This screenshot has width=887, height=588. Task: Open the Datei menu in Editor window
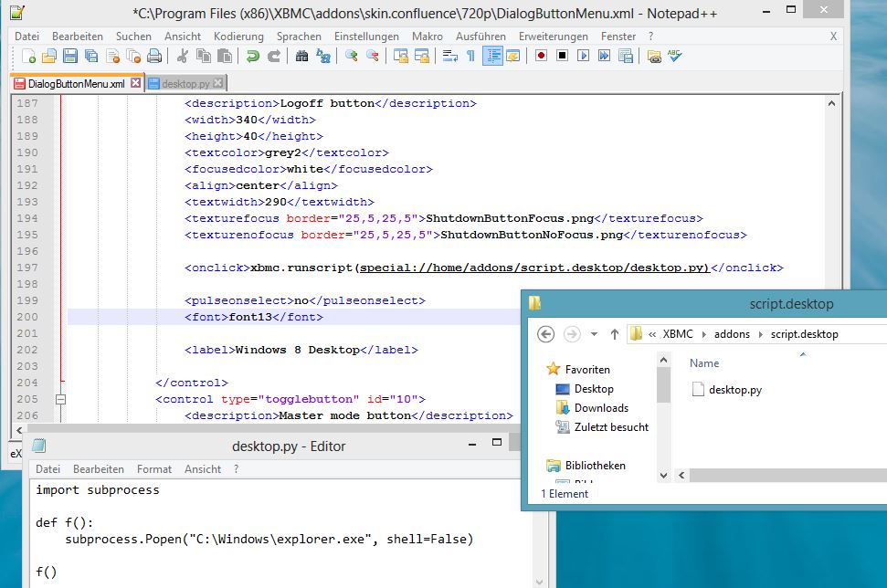click(48, 468)
